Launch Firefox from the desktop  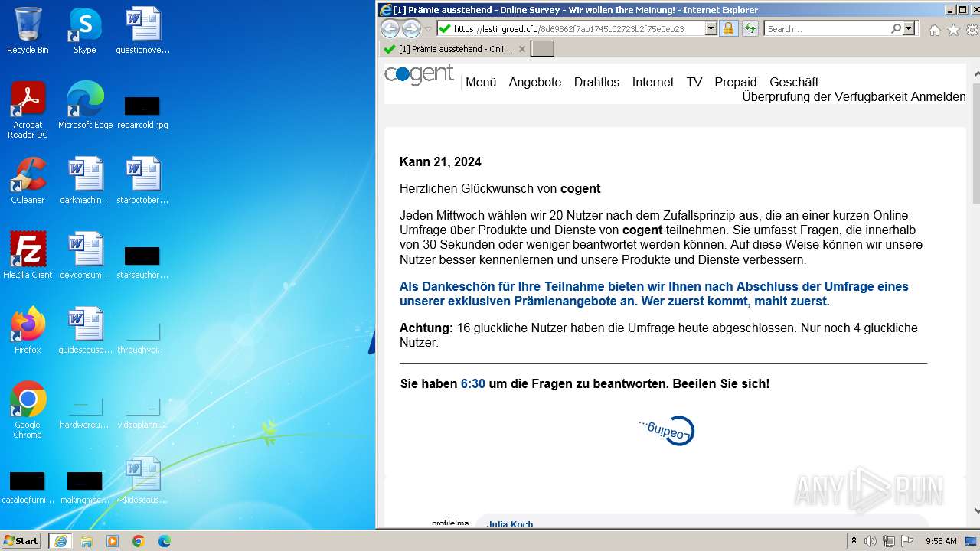click(x=28, y=331)
